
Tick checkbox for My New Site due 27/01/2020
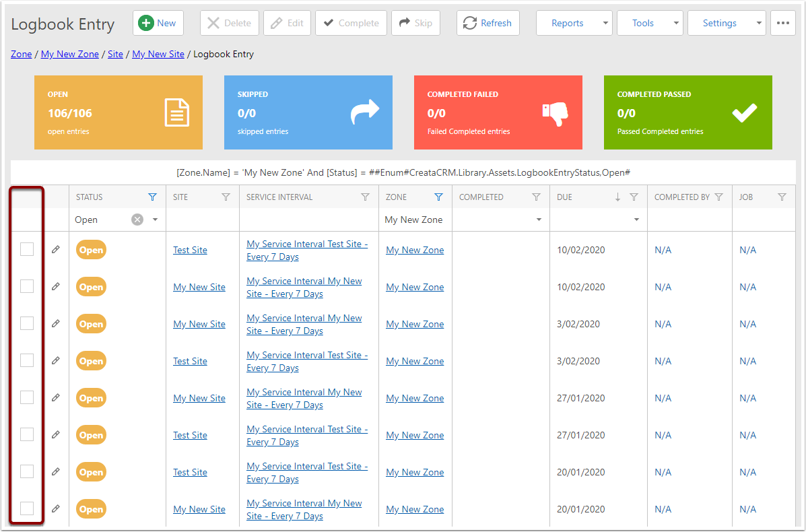(27, 397)
